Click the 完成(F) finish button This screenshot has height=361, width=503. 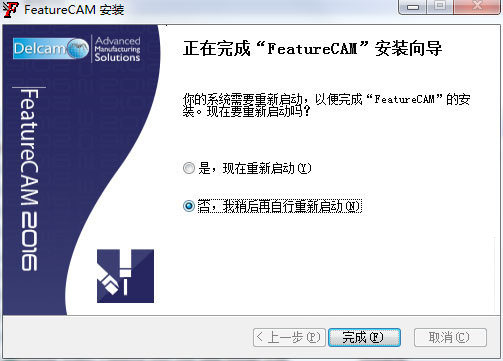(x=364, y=337)
